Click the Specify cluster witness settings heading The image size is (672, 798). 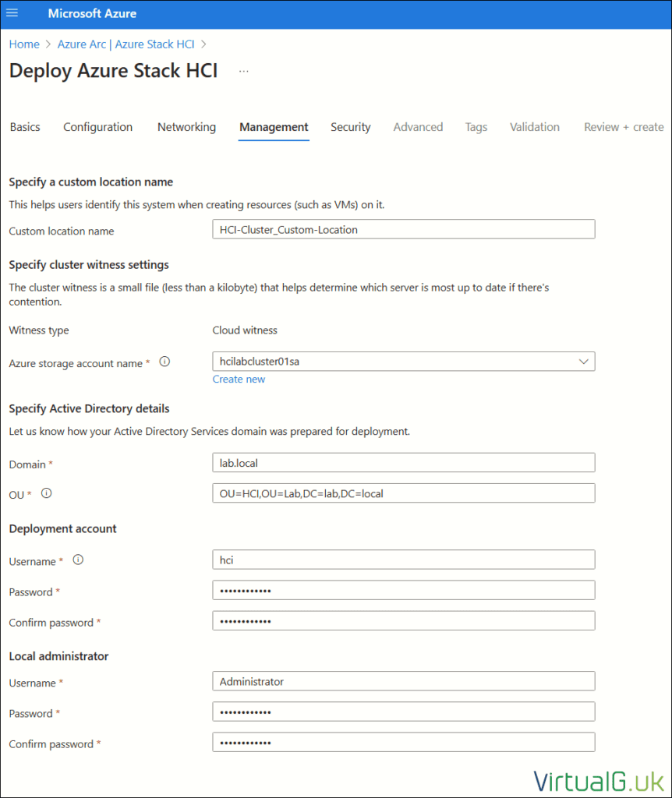point(89,265)
